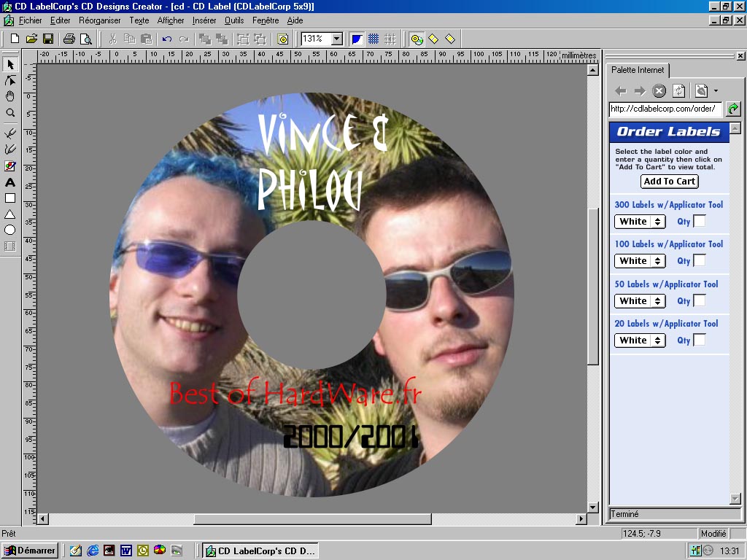Image resolution: width=747 pixels, height=560 pixels.
Task: Open color dropdown for 300 Labels
Action: pyautogui.click(x=640, y=222)
